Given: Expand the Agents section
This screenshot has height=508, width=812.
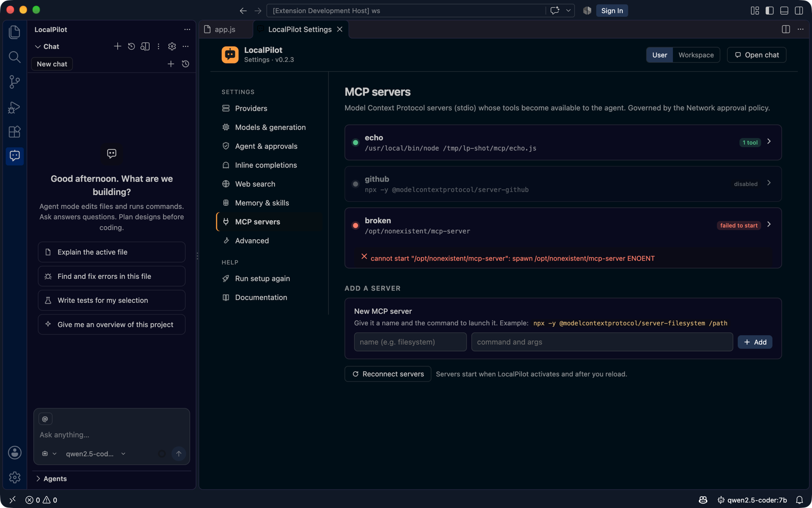Looking at the screenshot, I should point(52,479).
